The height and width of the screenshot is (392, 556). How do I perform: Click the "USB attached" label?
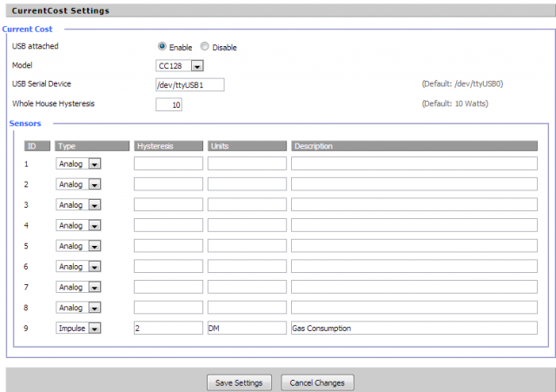tap(35, 46)
